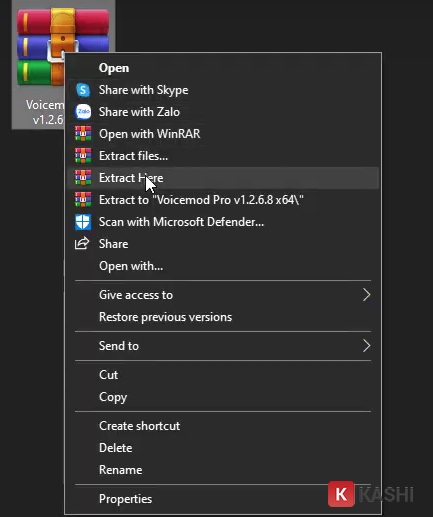Screen dimensions: 433x517
Task: Expand Give access to submenu arrow
Action: pos(366,295)
